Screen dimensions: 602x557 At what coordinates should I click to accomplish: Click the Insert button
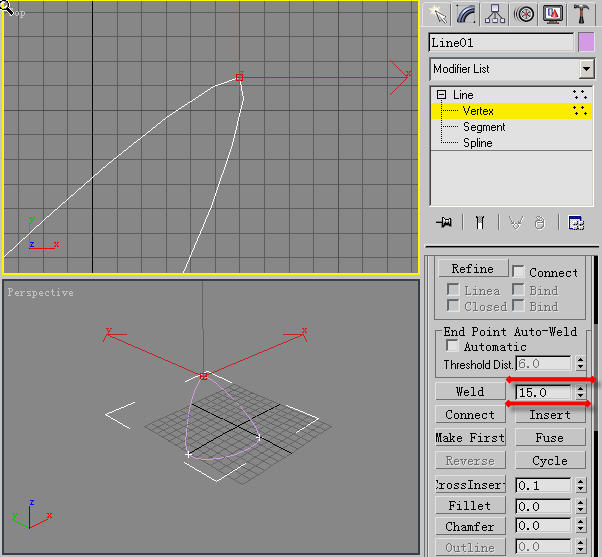pos(550,415)
